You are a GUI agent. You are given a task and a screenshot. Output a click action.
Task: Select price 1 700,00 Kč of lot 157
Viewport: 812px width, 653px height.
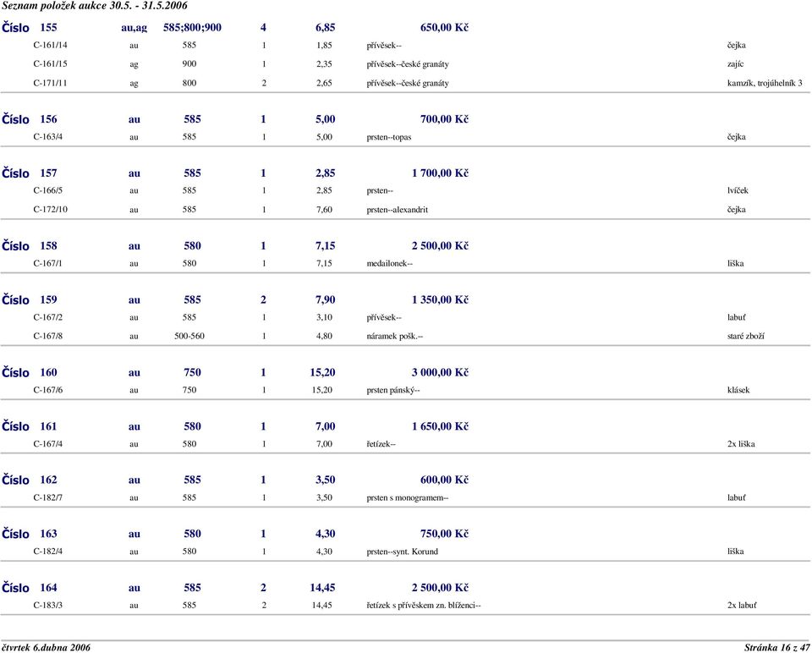point(440,173)
